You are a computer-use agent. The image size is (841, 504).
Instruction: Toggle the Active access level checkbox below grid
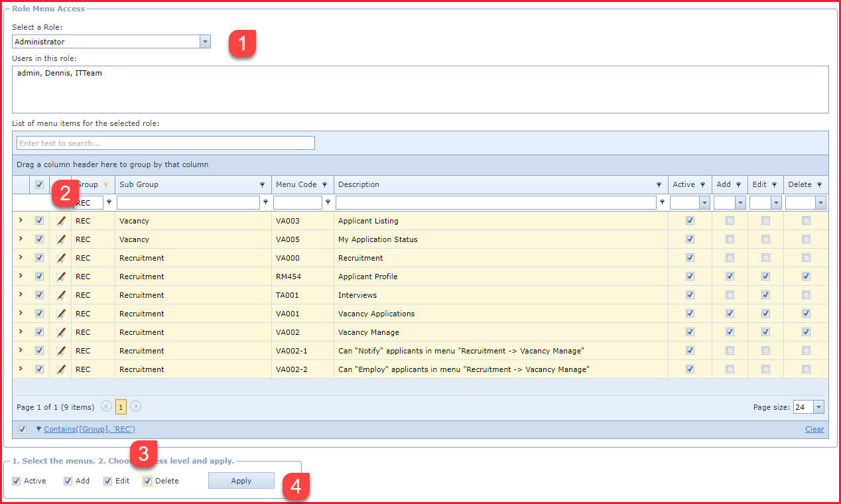[x=17, y=481]
